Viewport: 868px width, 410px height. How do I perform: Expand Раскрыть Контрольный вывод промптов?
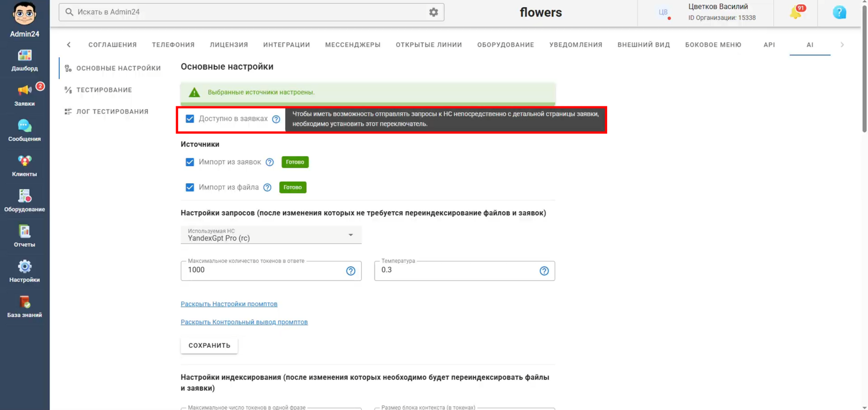tap(244, 322)
